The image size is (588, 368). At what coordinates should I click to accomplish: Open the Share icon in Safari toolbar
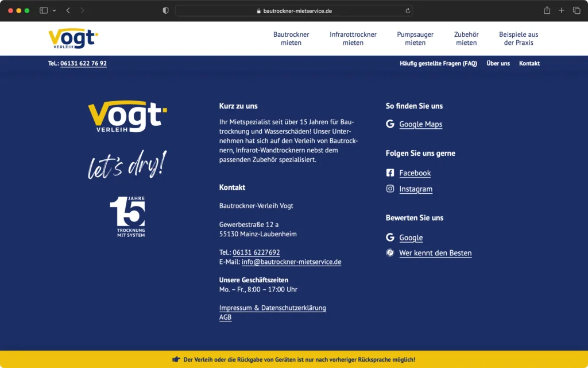tap(547, 10)
